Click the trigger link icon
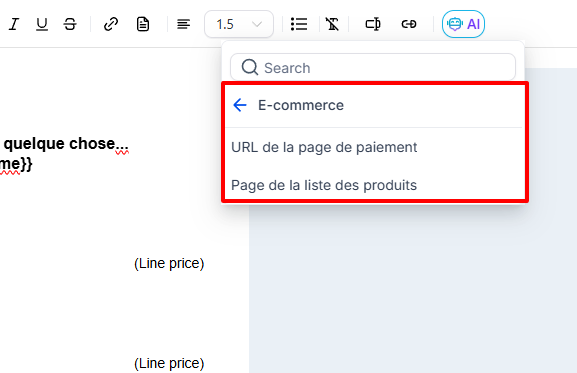 pos(409,24)
